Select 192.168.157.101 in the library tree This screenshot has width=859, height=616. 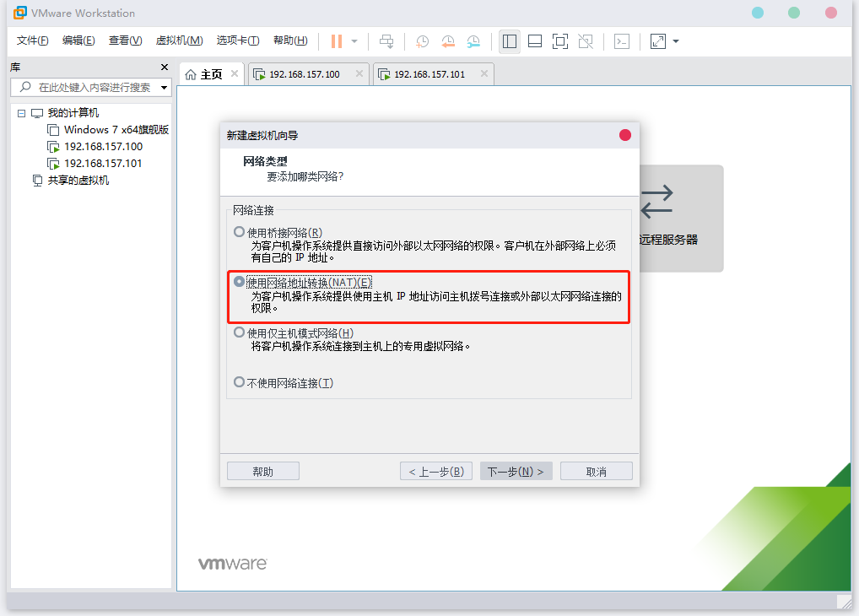(103, 164)
